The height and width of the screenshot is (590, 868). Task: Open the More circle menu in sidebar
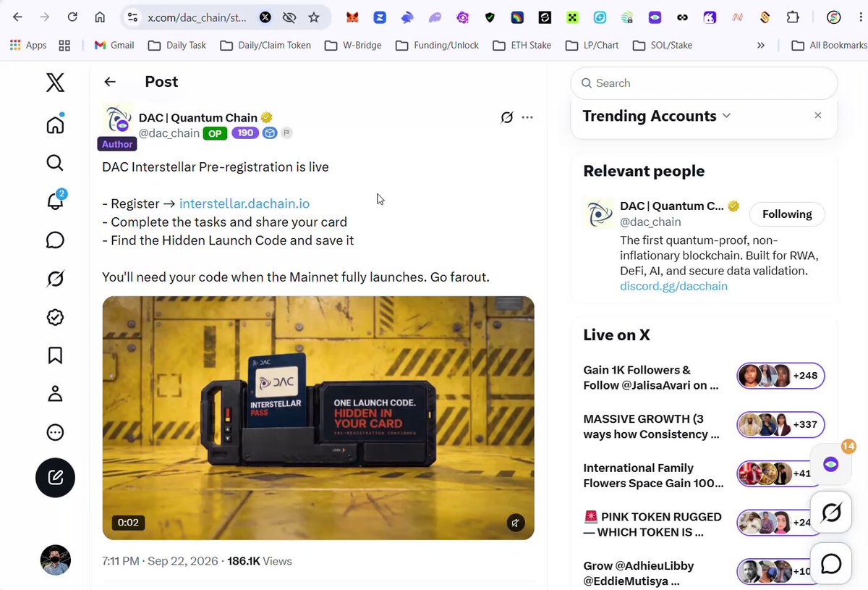55,433
